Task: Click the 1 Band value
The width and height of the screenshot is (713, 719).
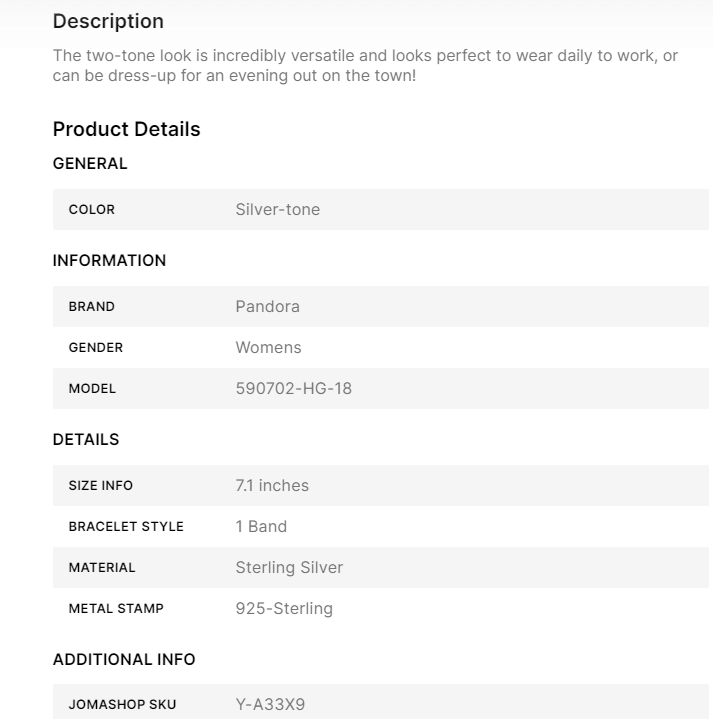Action: click(261, 527)
